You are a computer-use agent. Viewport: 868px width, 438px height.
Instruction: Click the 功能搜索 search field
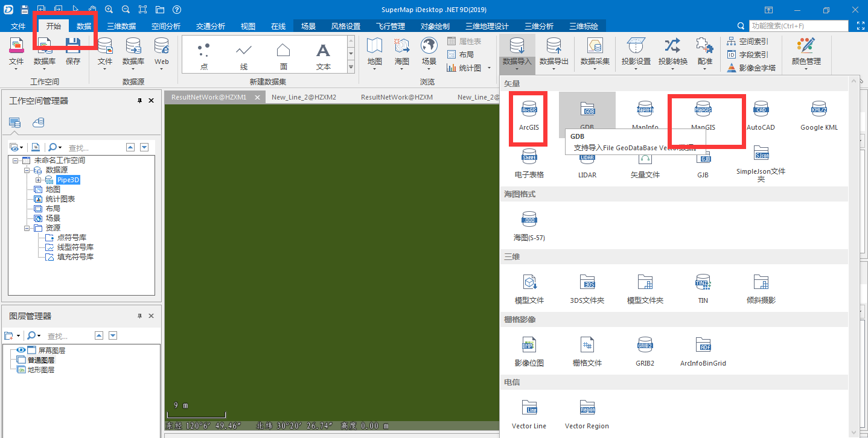798,26
